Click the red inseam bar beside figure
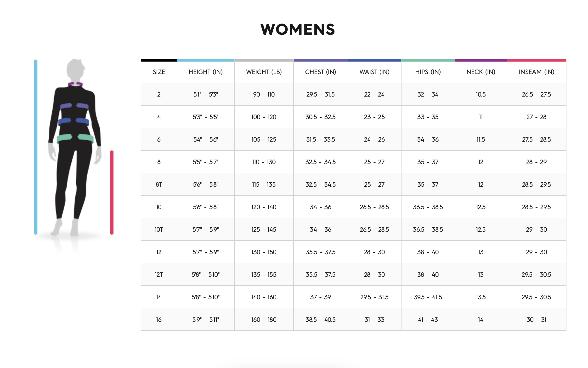 (112, 192)
